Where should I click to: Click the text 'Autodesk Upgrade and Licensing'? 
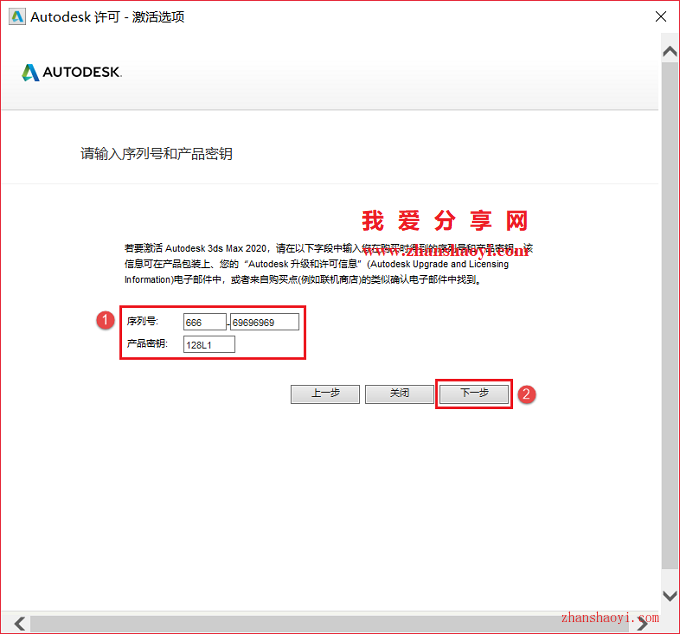(439, 264)
